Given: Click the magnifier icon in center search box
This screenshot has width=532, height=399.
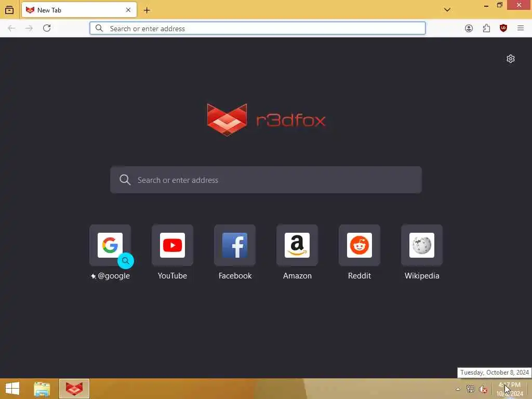Looking at the screenshot, I should 125,180.
